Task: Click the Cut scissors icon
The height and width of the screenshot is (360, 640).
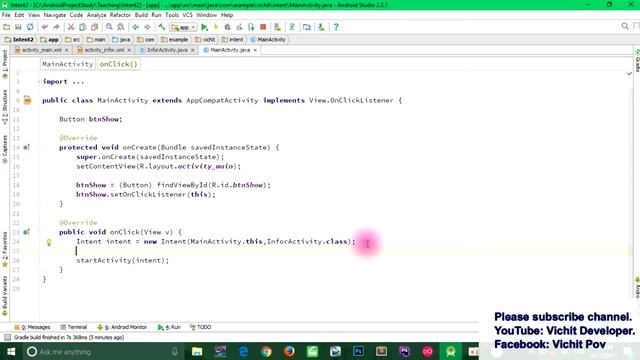Action: coord(71,27)
